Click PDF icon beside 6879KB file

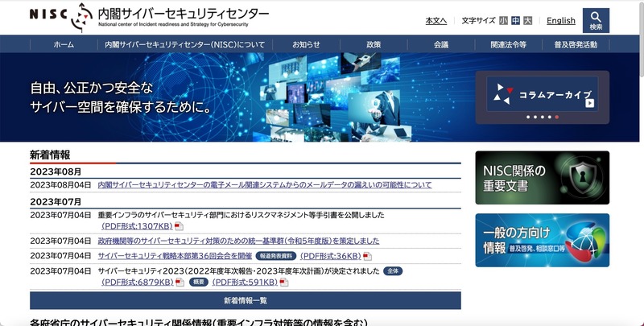[180, 283]
